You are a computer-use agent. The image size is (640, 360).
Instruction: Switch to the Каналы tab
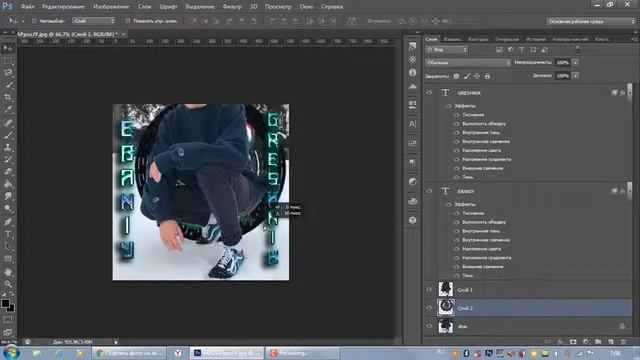pos(452,39)
